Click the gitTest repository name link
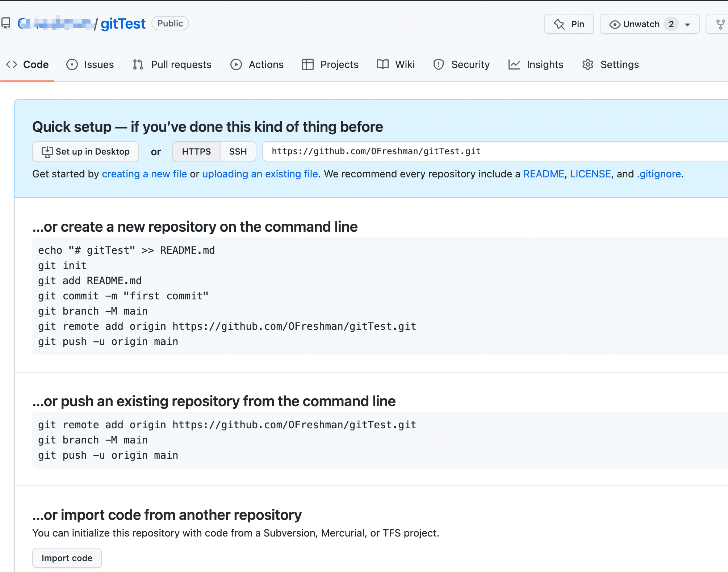The height and width of the screenshot is (572, 728). pyautogui.click(x=123, y=24)
